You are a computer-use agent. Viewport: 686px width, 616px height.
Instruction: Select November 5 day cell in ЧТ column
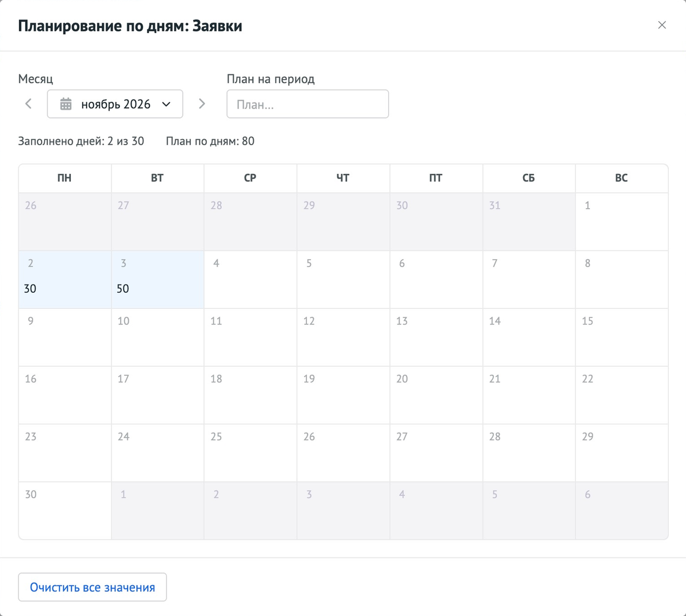tap(344, 280)
